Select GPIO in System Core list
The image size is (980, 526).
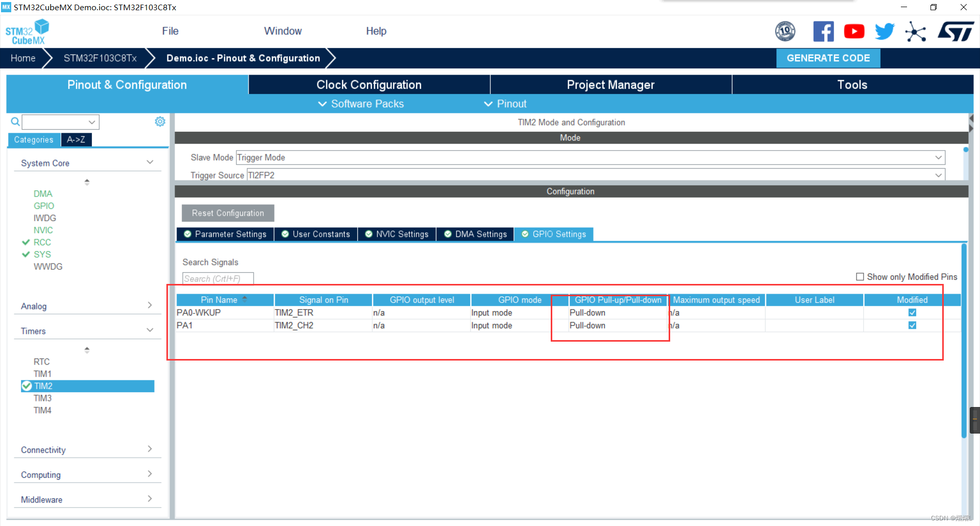click(44, 206)
